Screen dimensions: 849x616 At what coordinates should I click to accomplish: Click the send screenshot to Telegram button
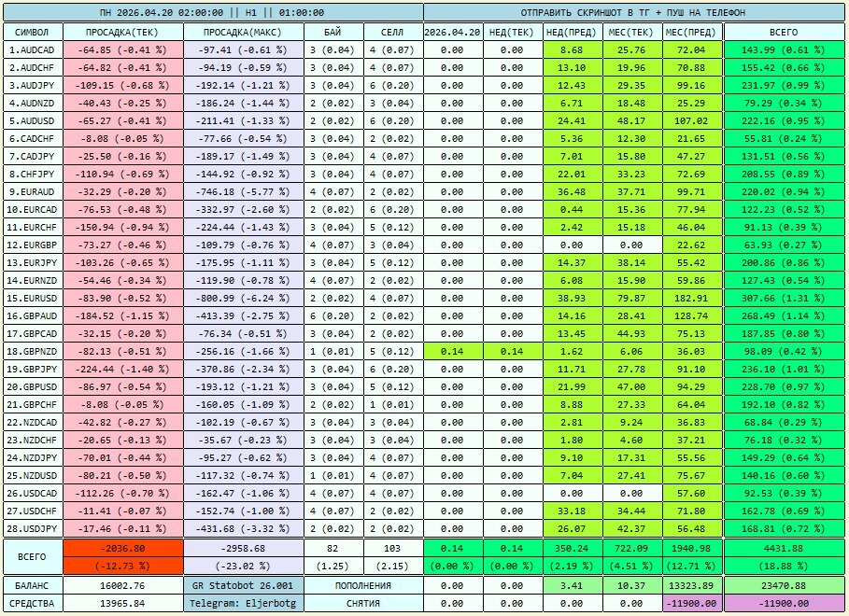634,12
